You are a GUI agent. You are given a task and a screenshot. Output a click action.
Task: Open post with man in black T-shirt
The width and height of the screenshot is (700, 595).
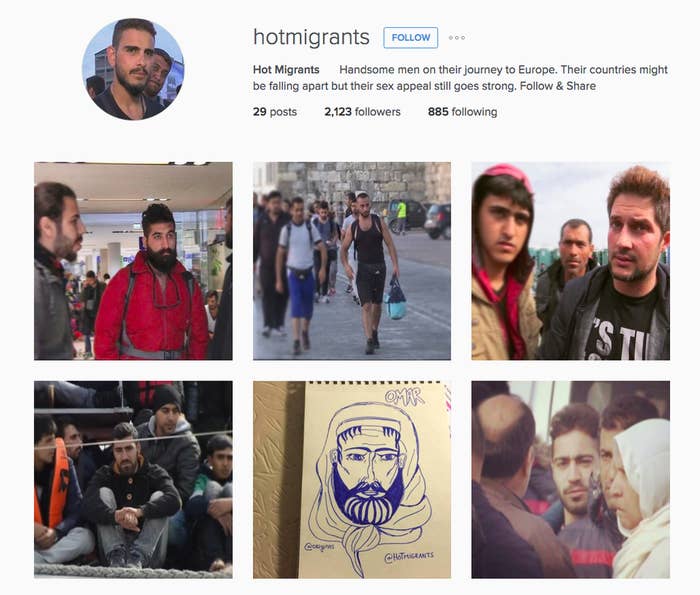(x=571, y=261)
